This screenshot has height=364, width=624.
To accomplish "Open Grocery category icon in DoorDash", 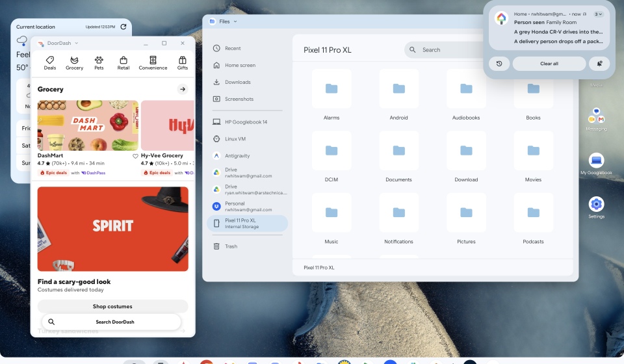I will point(74,63).
